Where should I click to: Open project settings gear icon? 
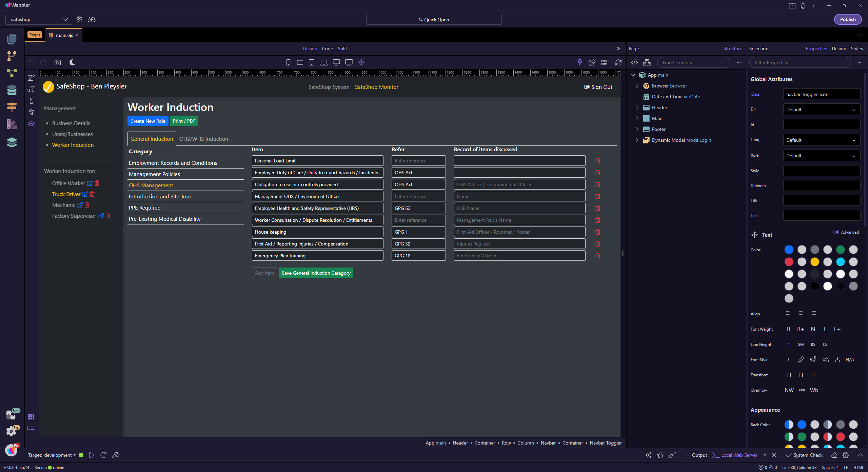click(x=79, y=19)
